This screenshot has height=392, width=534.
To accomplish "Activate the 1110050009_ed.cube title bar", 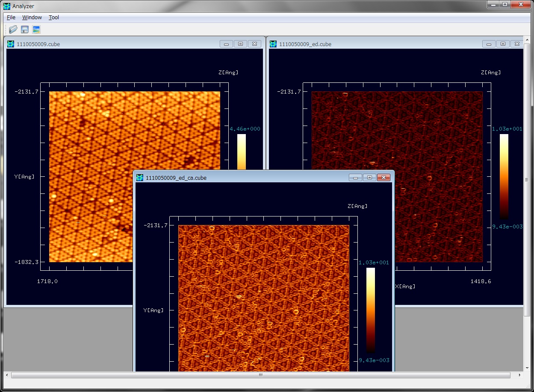I will 385,44.
